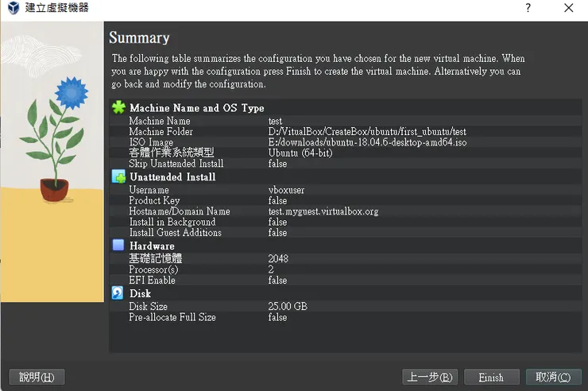This screenshot has height=391, width=588.
Task: Click the 客體作業系統類型 label
Action: (x=172, y=153)
